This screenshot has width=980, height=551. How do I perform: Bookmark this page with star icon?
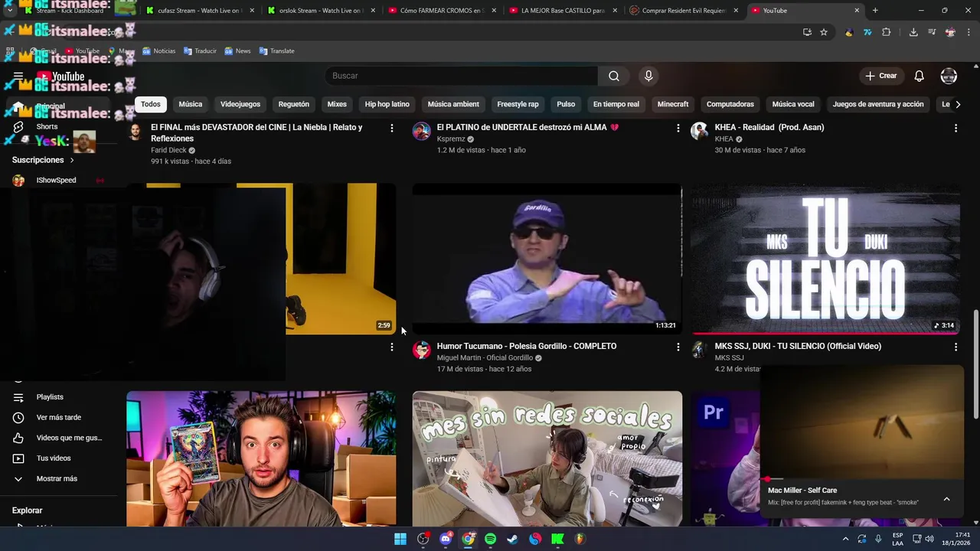(824, 32)
